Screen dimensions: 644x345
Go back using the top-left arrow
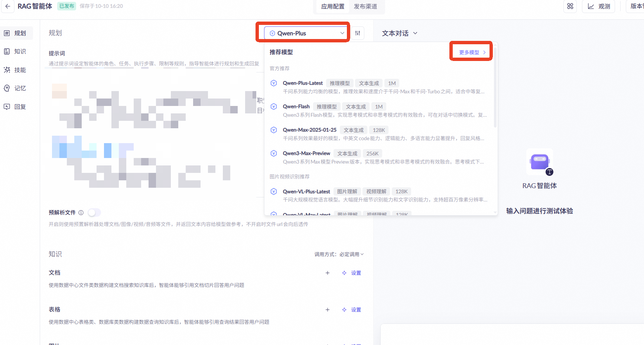point(8,6)
